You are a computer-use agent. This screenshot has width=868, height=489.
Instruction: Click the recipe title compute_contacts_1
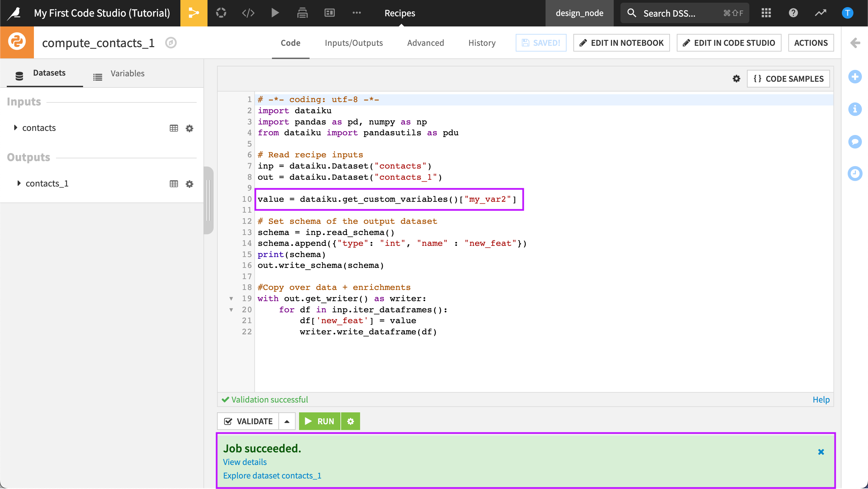pos(98,43)
